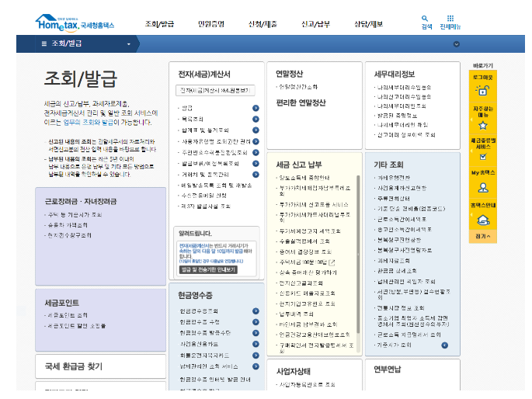532x399 pixels.
Task: Open the 전체메뉴 grid icon
Action: point(450,19)
